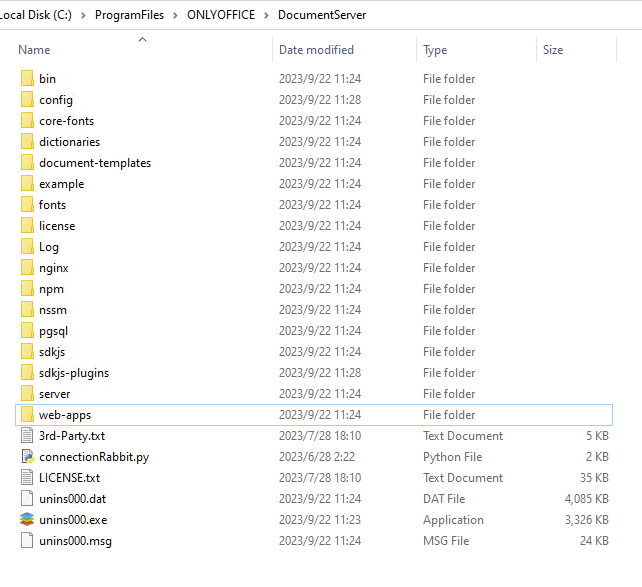Click the nginx folder icon
The height and width of the screenshot is (587, 642).
(x=27, y=267)
